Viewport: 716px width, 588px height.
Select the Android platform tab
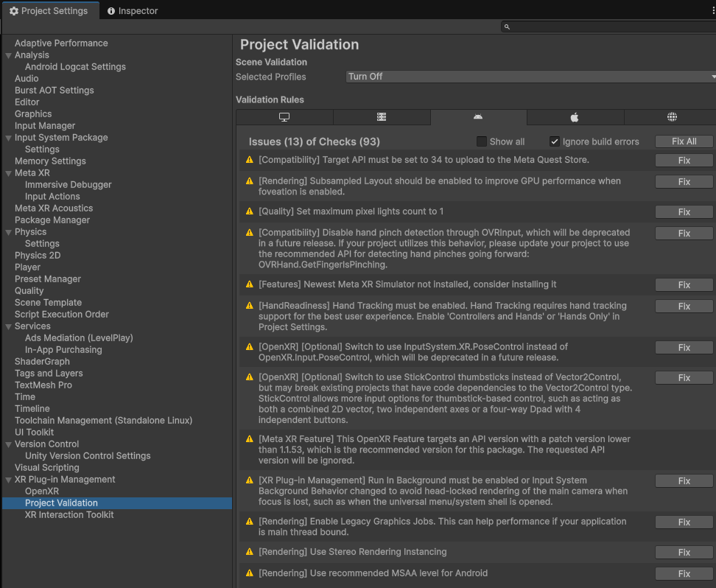click(478, 117)
